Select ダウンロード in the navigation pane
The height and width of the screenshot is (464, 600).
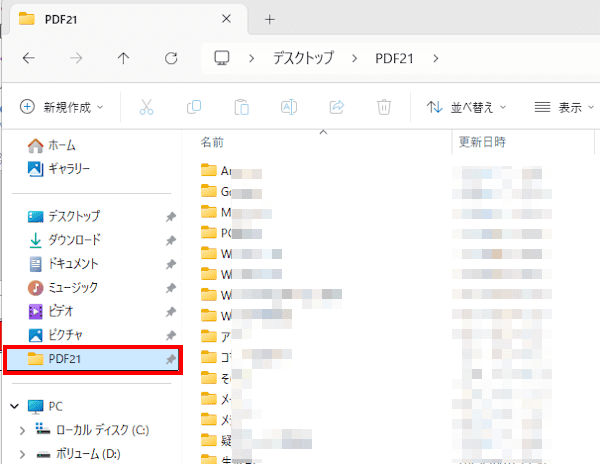click(x=74, y=240)
